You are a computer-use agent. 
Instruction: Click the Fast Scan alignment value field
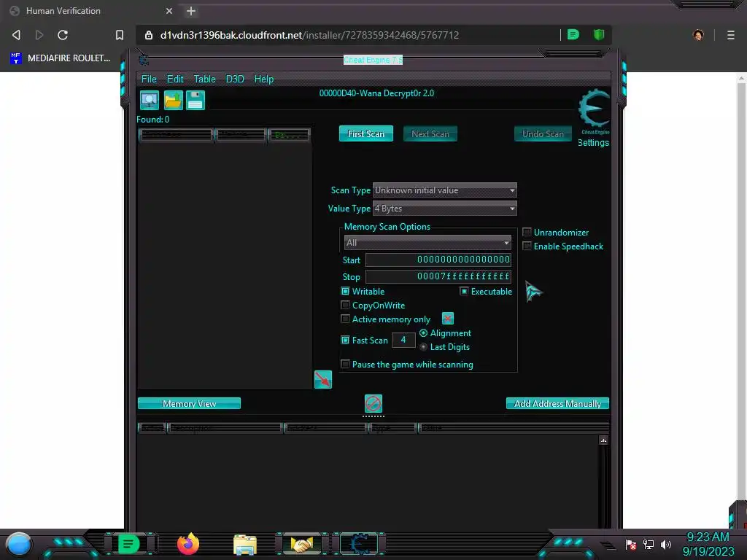pos(403,340)
